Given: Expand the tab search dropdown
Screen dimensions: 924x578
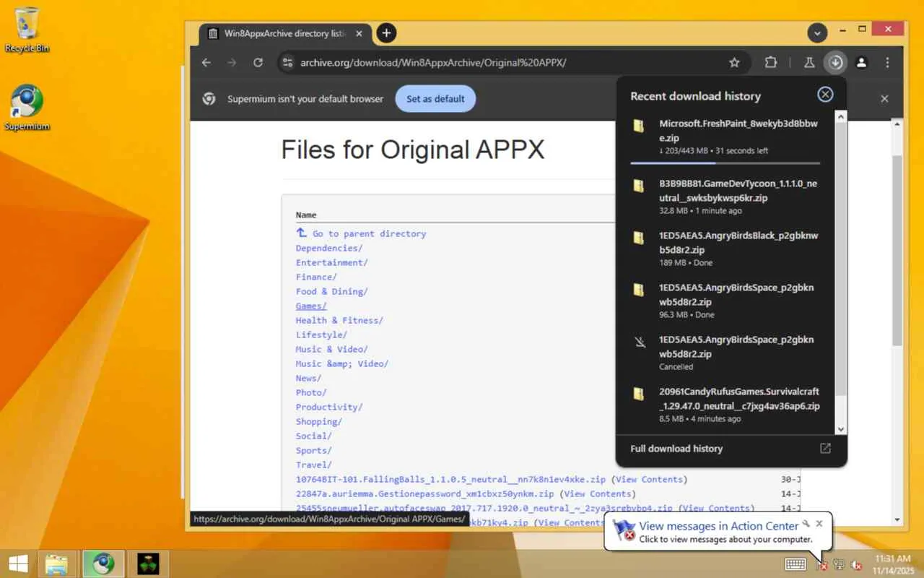Looking at the screenshot, I should [817, 33].
